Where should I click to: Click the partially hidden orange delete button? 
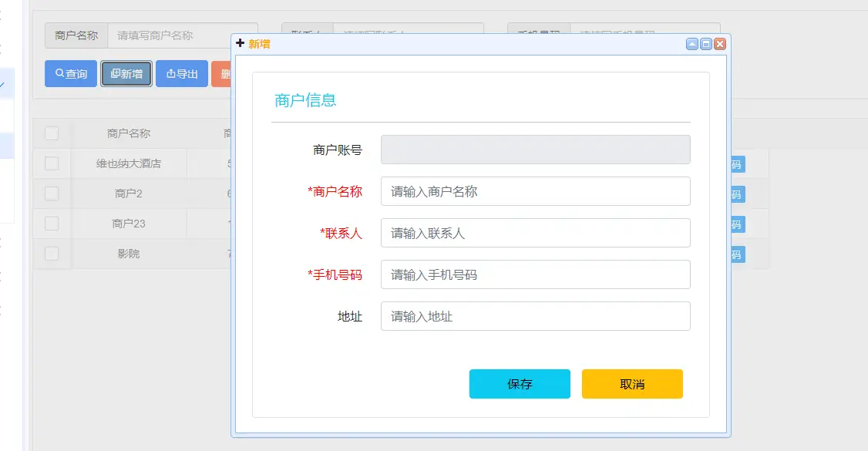click(221, 74)
